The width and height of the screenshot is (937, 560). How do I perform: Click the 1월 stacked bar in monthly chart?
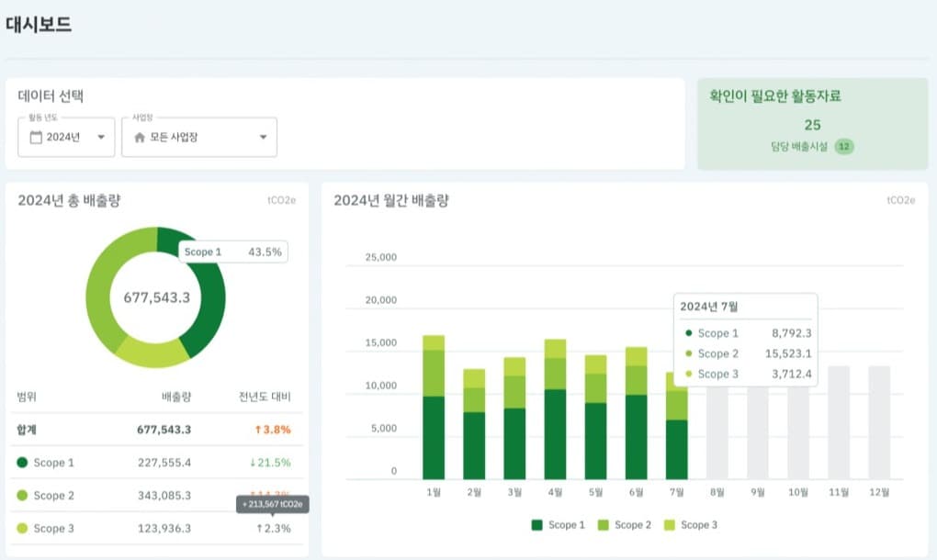coord(434,408)
